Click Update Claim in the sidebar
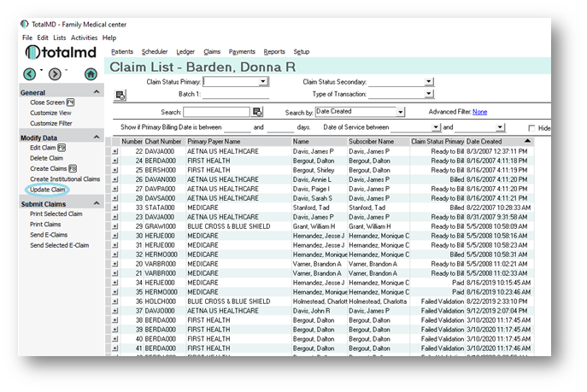587x392 pixels. tap(48, 190)
